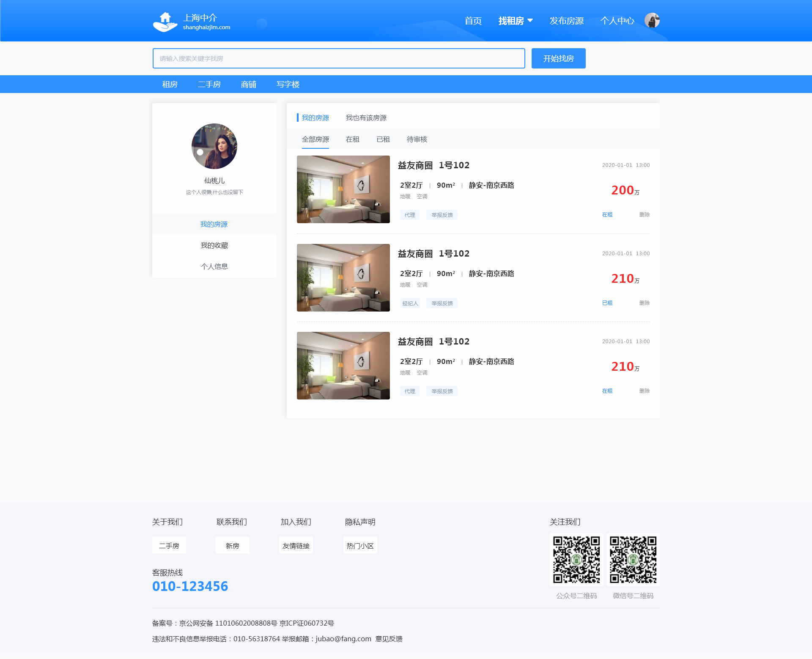Delete the first 200万 listing

tap(644, 215)
